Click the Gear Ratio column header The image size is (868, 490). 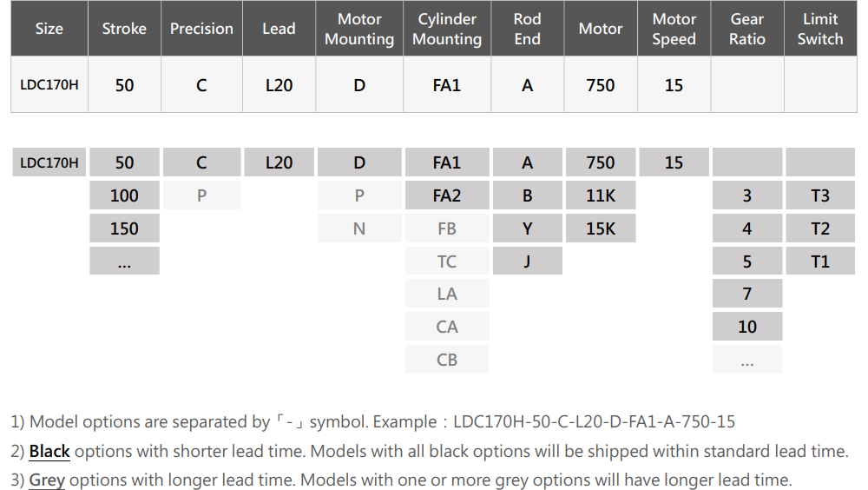(x=747, y=29)
